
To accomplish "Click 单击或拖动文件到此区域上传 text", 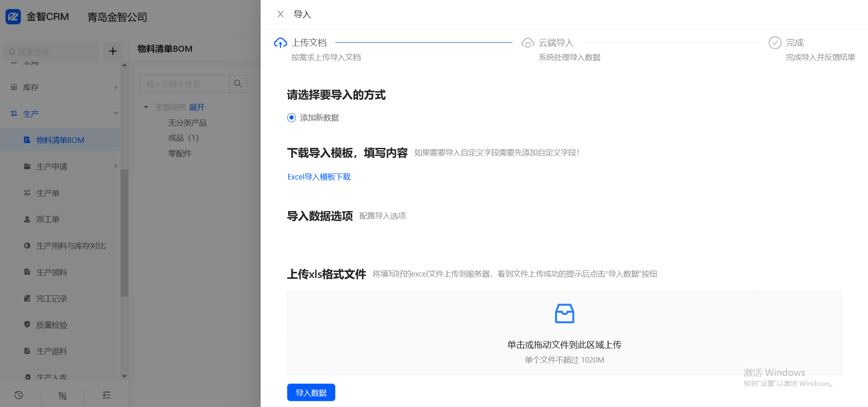I will [x=564, y=345].
